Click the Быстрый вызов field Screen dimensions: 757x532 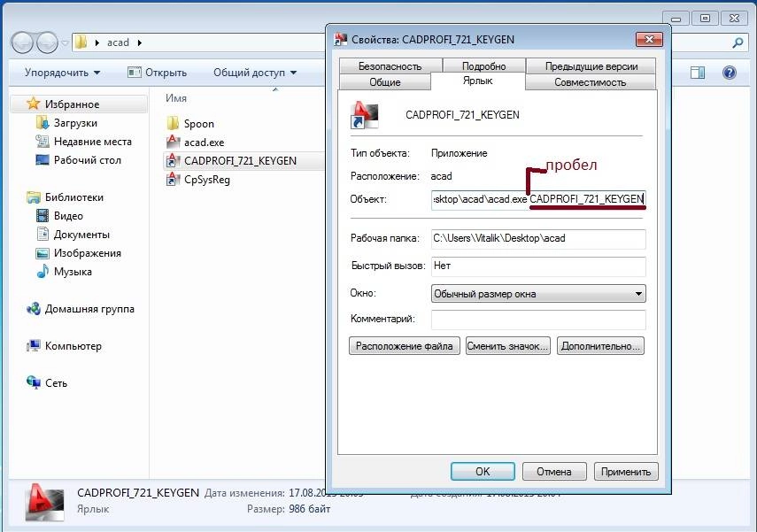[538, 266]
